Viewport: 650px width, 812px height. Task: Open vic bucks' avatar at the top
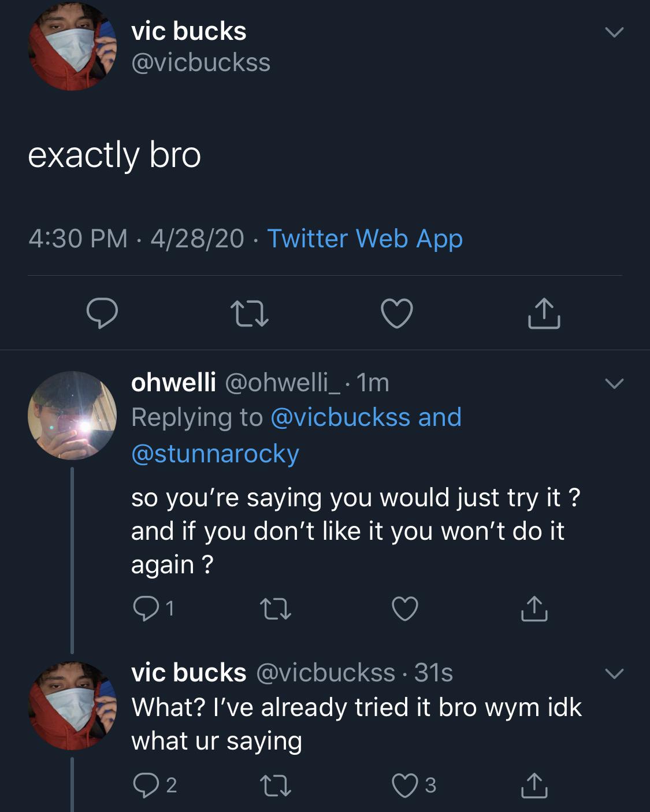[72, 47]
